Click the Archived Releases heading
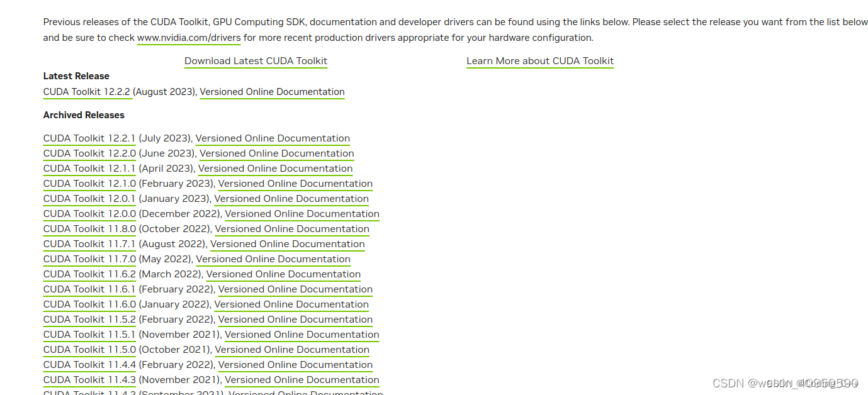The height and width of the screenshot is (395, 868). point(84,115)
